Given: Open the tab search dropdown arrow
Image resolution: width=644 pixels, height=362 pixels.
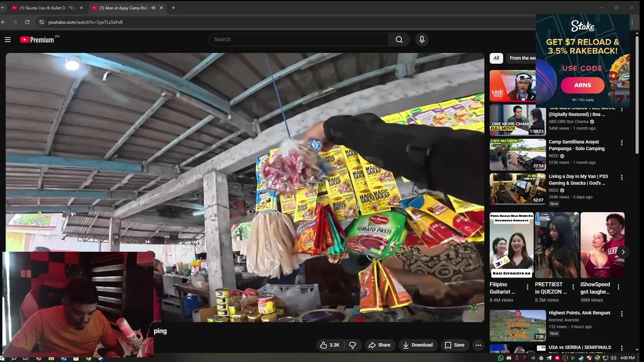Looking at the screenshot, I should (2, 8).
